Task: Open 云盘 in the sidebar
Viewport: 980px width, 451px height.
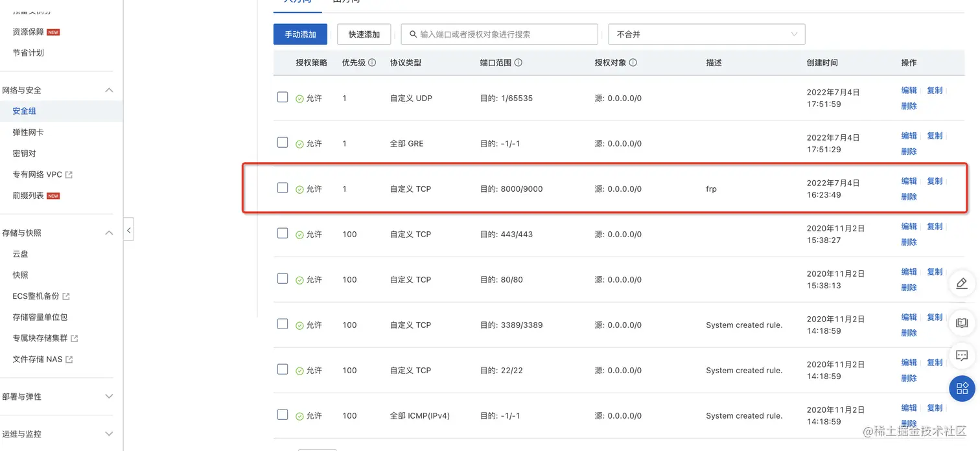Action: 21,254
